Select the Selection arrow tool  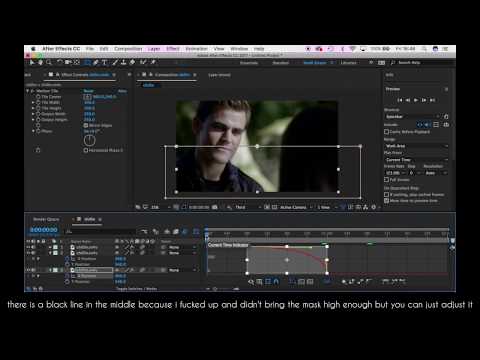coord(32,62)
